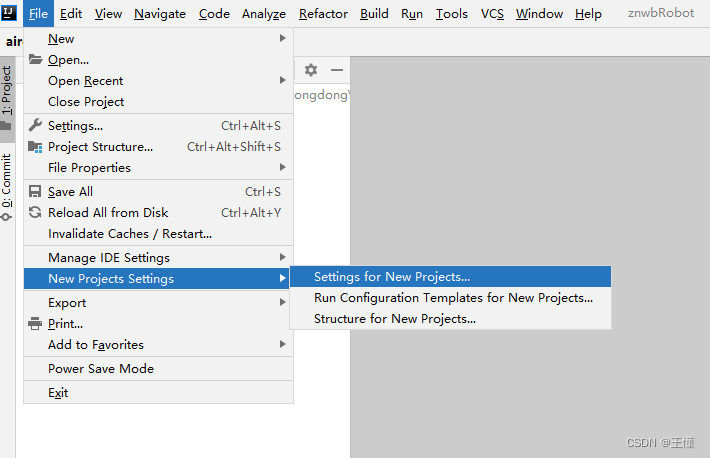Click the Project Structure folder icon
Viewport: 710px width, 458px height.
coord(35,146)
